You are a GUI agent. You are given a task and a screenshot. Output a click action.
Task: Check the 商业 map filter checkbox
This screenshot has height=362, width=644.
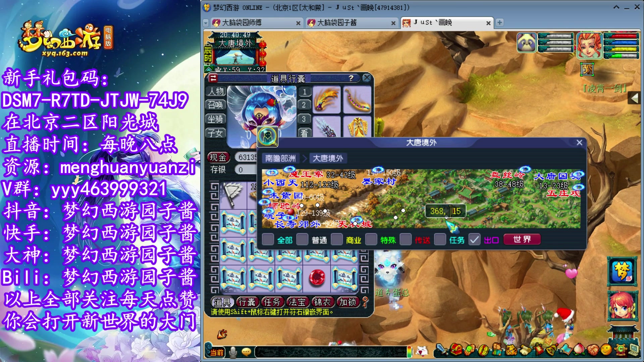click(336, 240)
